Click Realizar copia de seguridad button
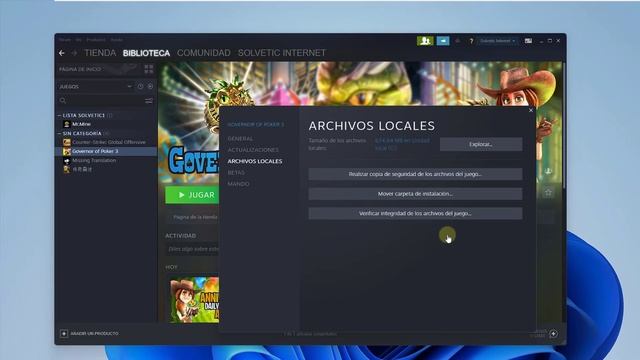 pos(415,174)
